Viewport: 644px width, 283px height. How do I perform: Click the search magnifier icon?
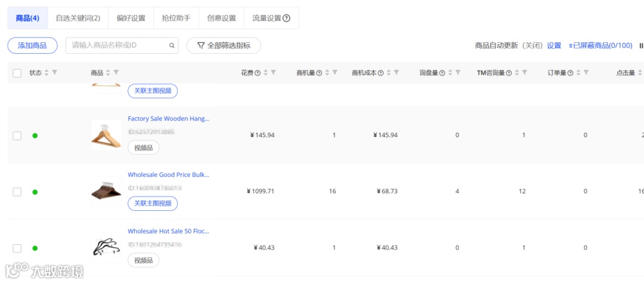pyautogui.click(x=172, y=45)
